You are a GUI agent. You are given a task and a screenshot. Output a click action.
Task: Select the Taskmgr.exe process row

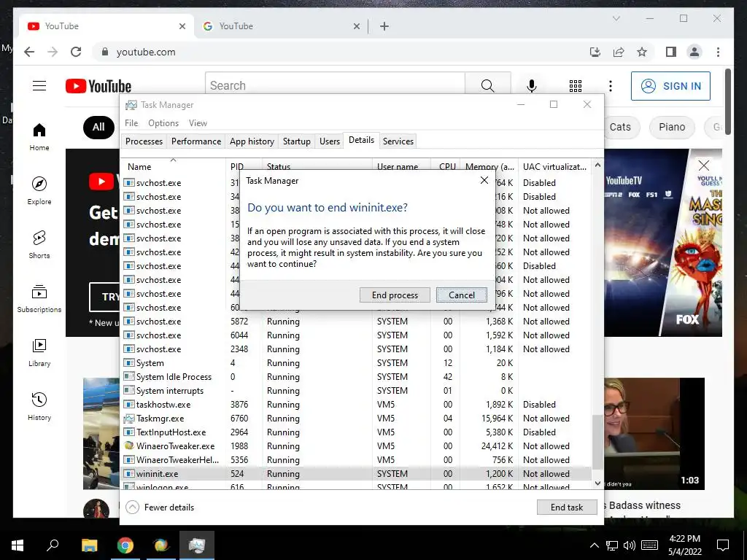[x=356, y=418]
